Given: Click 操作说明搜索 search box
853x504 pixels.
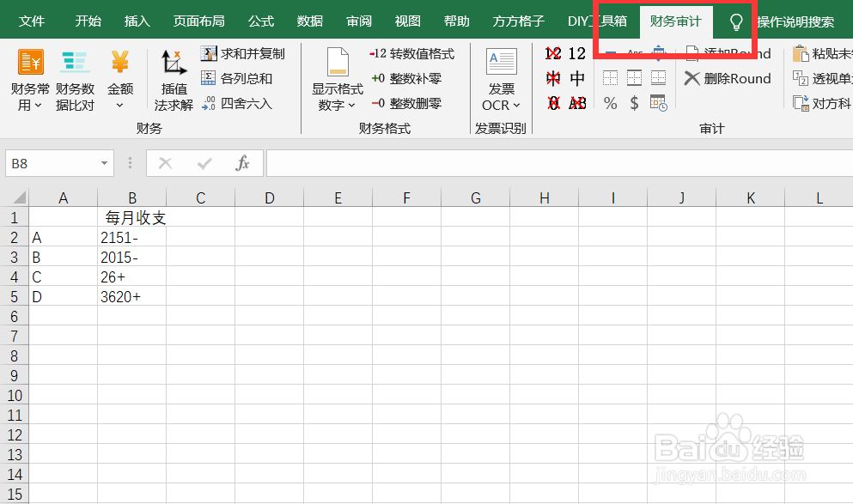Looking at the screenshot, I should click(795, 21).
